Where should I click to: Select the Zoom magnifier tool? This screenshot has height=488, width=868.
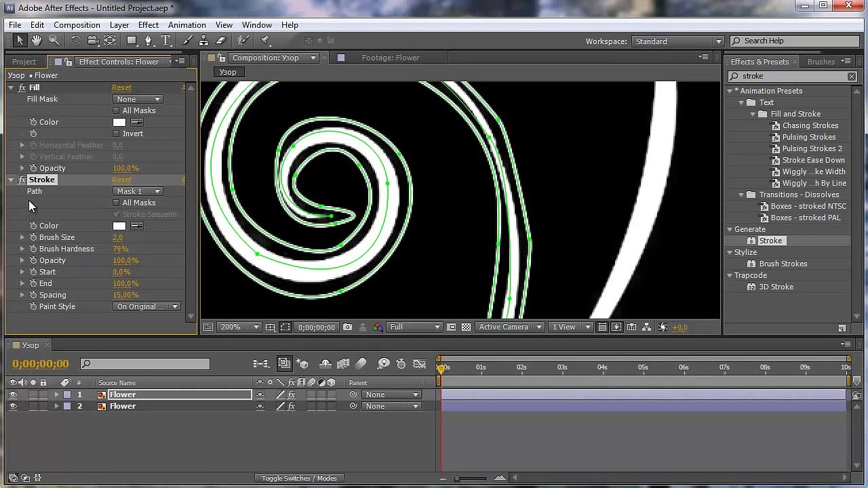pos(54,41)
